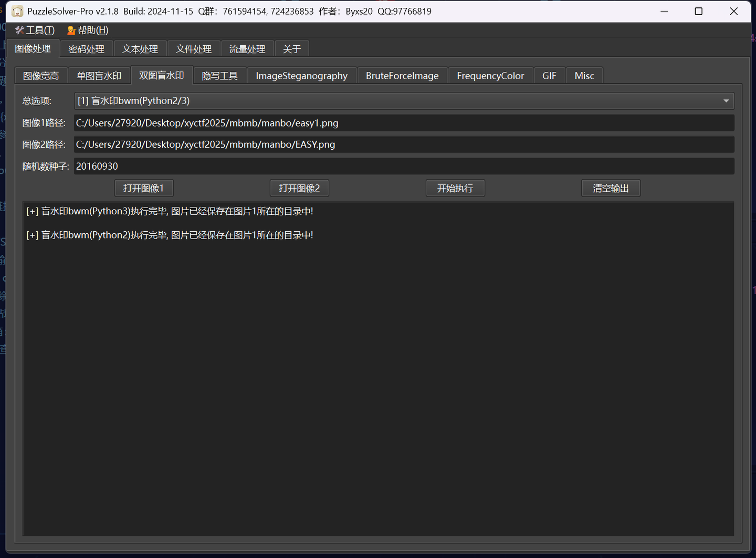Select the 双图盲水印 sub-tab
The height and width of the screenshot is (558, 756).
coord(162,75)
